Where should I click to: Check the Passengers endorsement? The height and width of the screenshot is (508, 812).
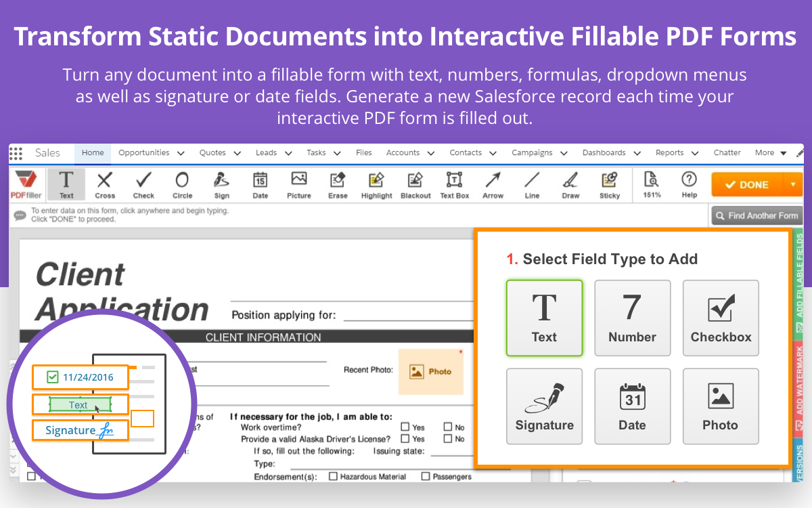426,476
